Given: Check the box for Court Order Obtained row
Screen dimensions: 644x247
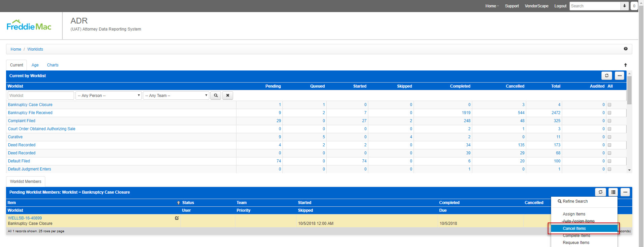Looking at the screenshot, I should (609, 129).
